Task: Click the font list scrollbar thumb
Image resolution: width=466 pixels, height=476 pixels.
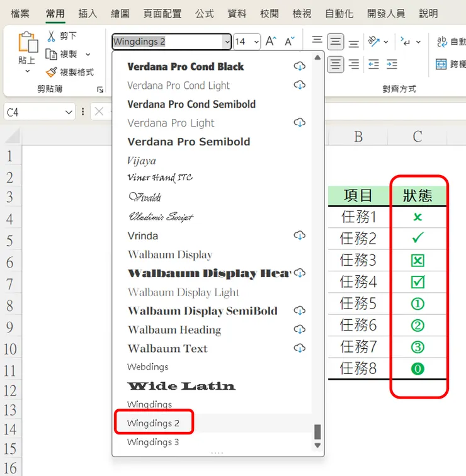Action: (x=317, y=432)
